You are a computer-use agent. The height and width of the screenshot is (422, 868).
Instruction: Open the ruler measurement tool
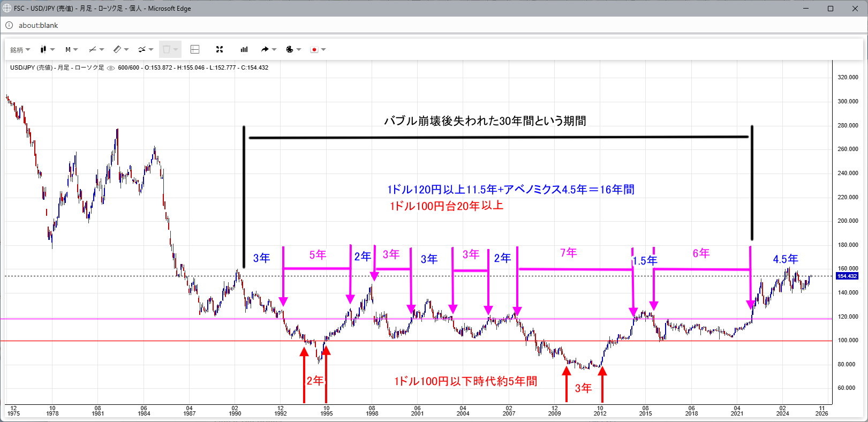[120, 50]
